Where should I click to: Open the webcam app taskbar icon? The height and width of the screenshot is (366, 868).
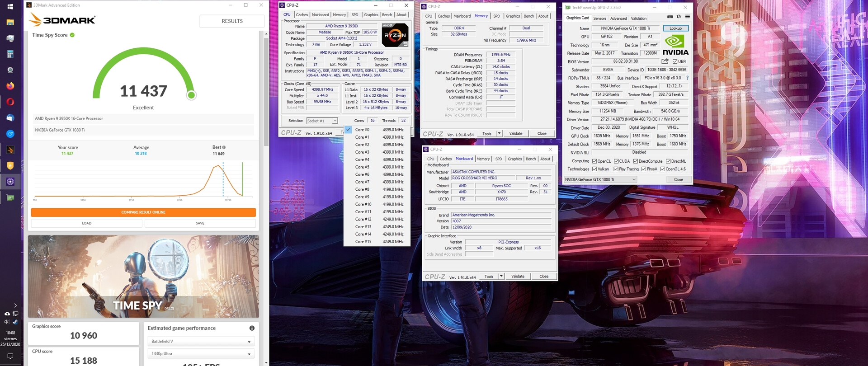(x=10, y=70)
